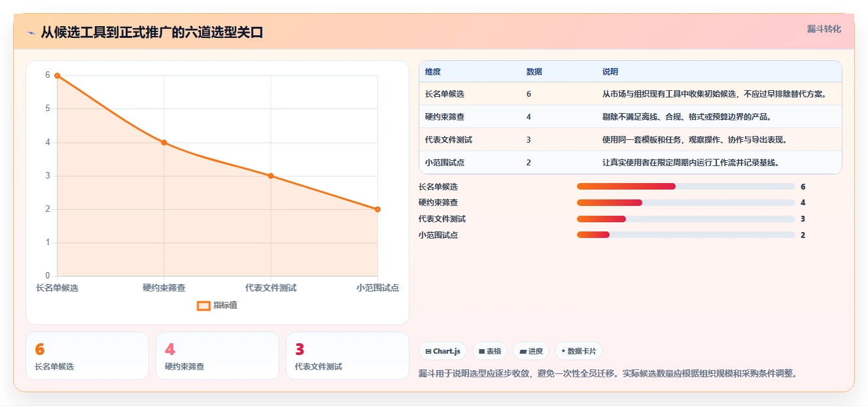Viewport: 868px width, 406px height.
Task: Click the chart data point for 硬约束筛查
Action: pos(164,143)
